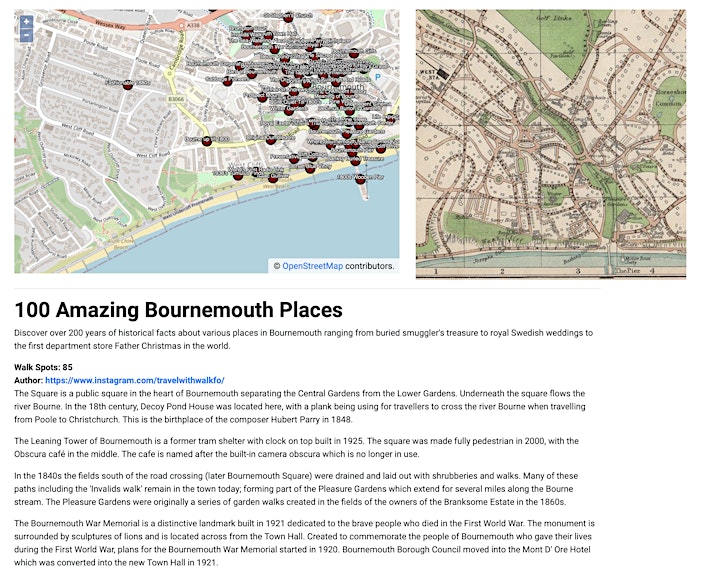Open the OpenStreetMap contributors link
Image resolution: width=720 pixels, height=578 pixels.
tap(312, 266)
